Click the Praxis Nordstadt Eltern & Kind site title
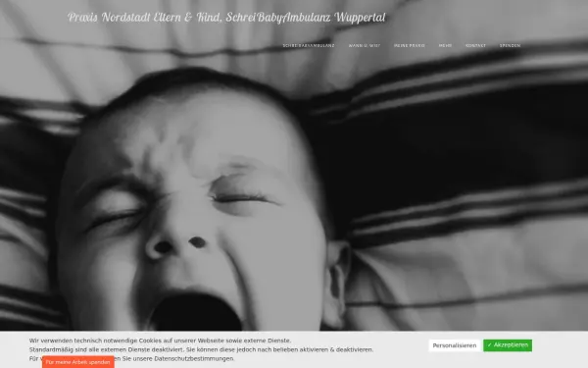This screenshot has height=368, width=588. tap(226, 18)
